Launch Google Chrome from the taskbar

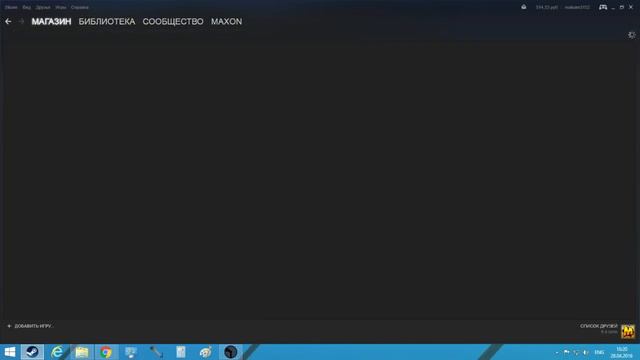click(x=106, y=352)
